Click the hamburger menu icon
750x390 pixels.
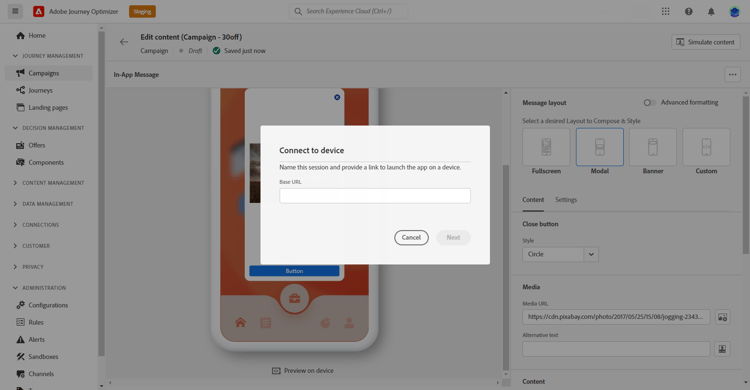click(15, 11)
